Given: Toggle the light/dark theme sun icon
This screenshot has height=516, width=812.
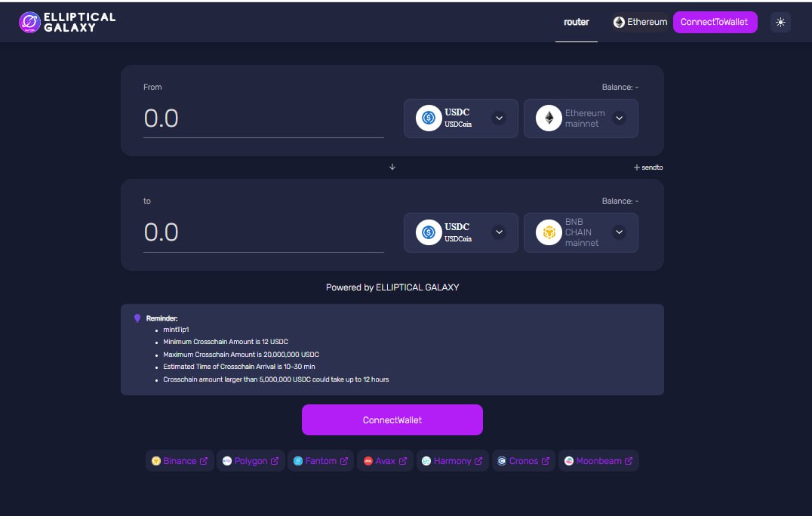Looking at the screenshot, I should click(780, 23).
